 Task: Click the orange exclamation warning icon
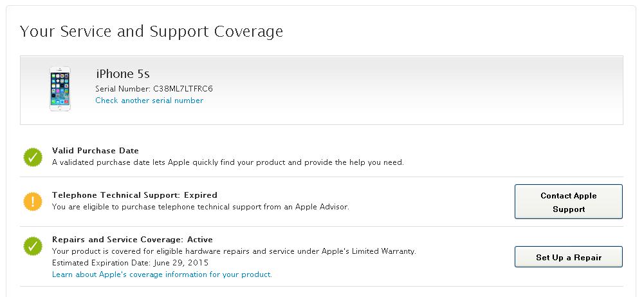[x=33, y=202]
